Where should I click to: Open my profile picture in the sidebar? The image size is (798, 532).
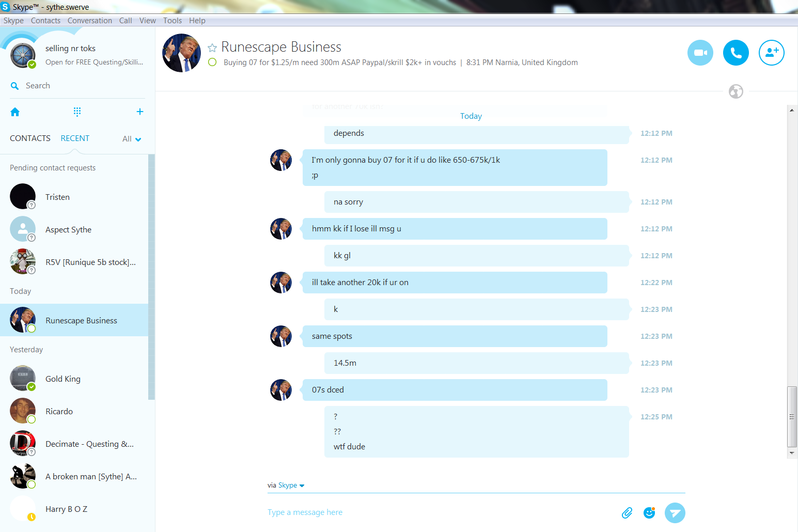23,55
